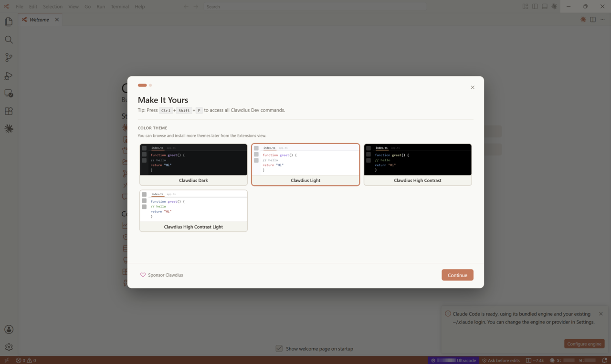Split the editor to the right
This screenshot has height=364, width=611.
click(592, 20)
